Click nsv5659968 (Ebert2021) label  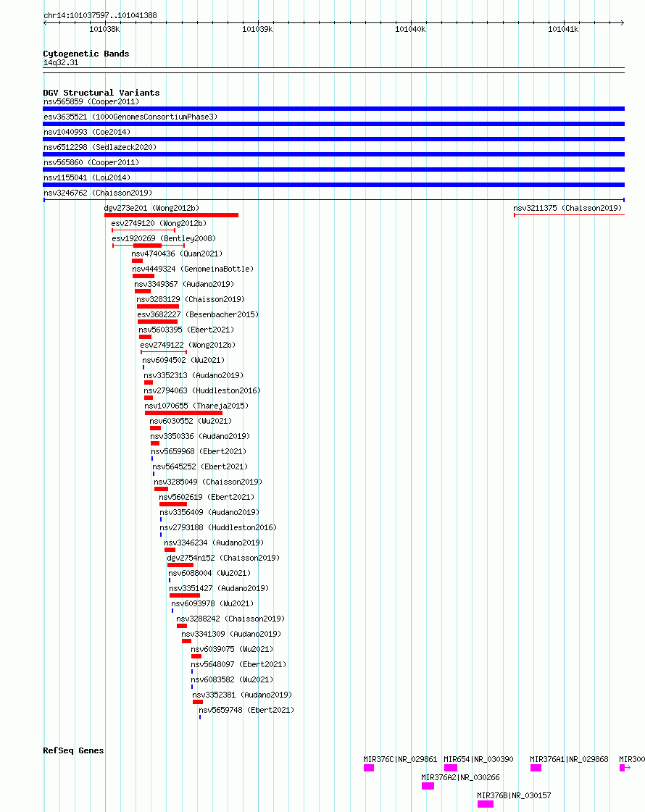click(199, 451)
